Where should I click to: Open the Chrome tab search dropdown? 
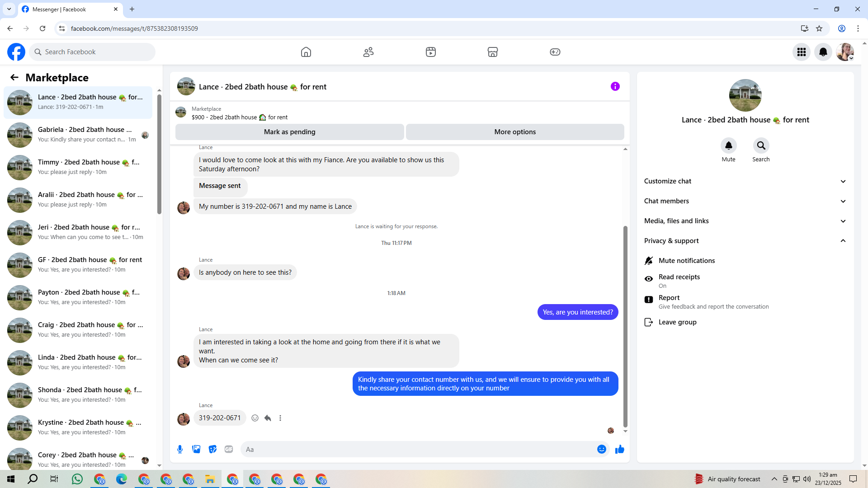click(9, 9)
